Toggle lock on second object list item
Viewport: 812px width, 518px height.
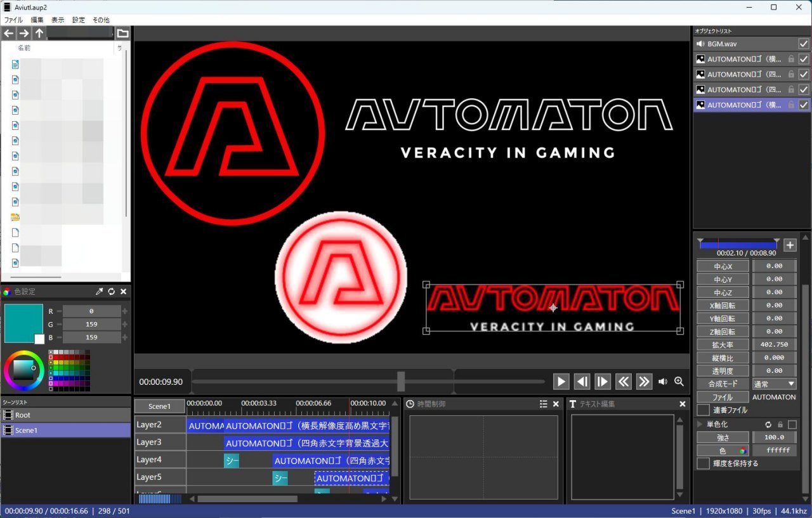(791, 59)
